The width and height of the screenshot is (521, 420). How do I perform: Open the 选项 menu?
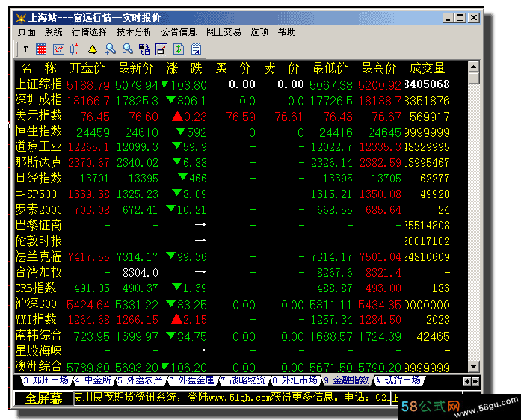coord(259,32)
